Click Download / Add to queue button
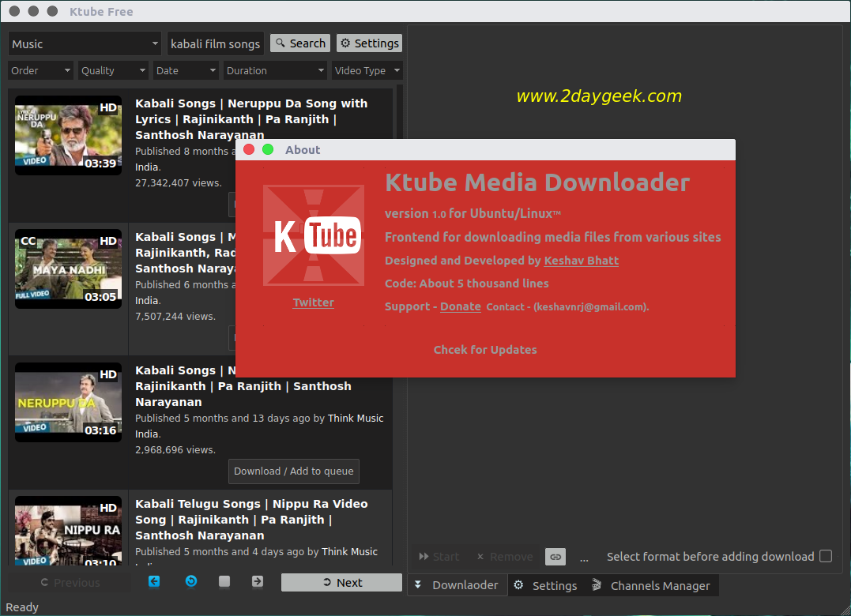 [294, 471]
